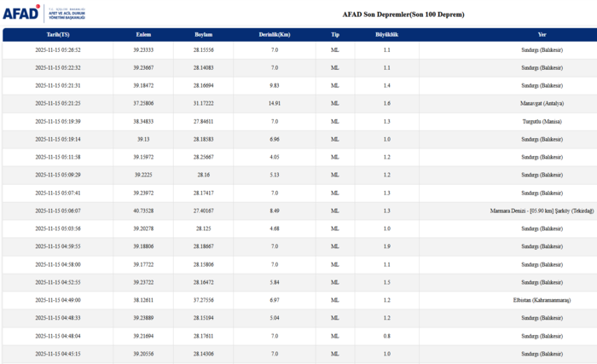Click the Derinlik(Km) column header
Screen dimensions: 597x364
click(x=275, y=34)
